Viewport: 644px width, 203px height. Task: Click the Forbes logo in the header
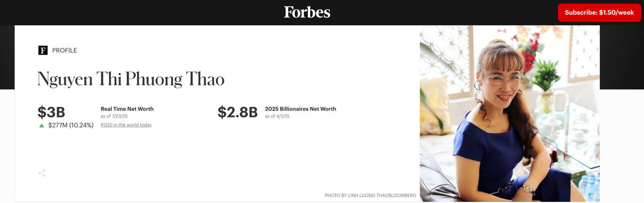coord(307,12)
